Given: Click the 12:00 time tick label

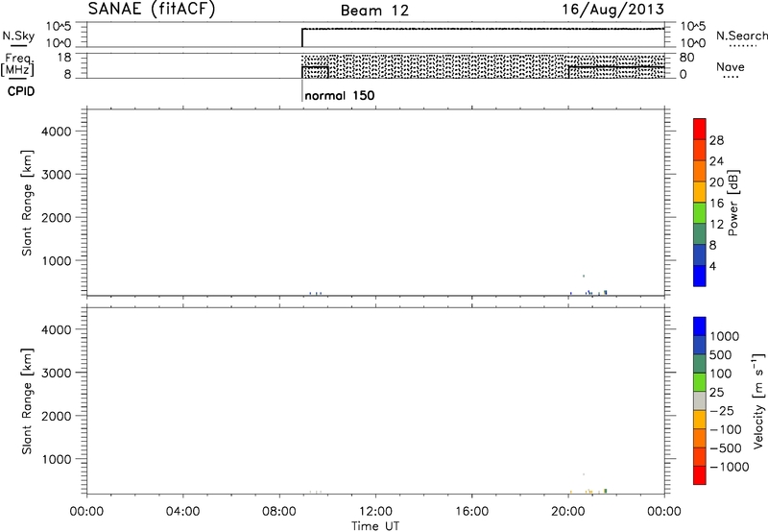Looking at the screenshot, I should coord(375,512).
